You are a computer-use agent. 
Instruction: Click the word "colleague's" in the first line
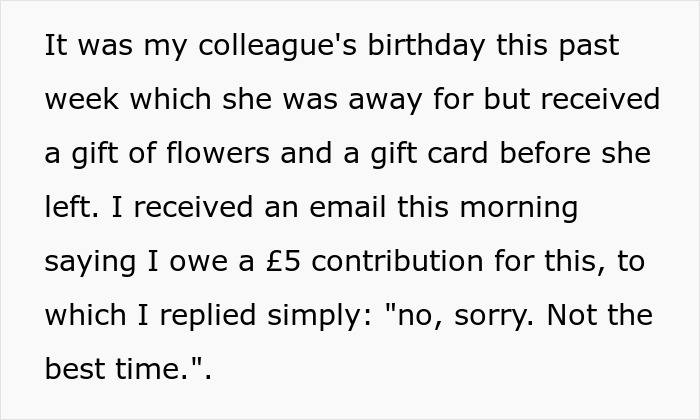coord(277,46)
